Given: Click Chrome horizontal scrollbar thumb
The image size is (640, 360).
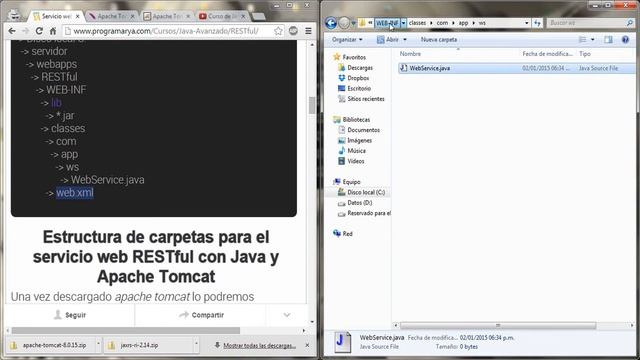Looking at the screenshot, I should (x=126, y=330).
